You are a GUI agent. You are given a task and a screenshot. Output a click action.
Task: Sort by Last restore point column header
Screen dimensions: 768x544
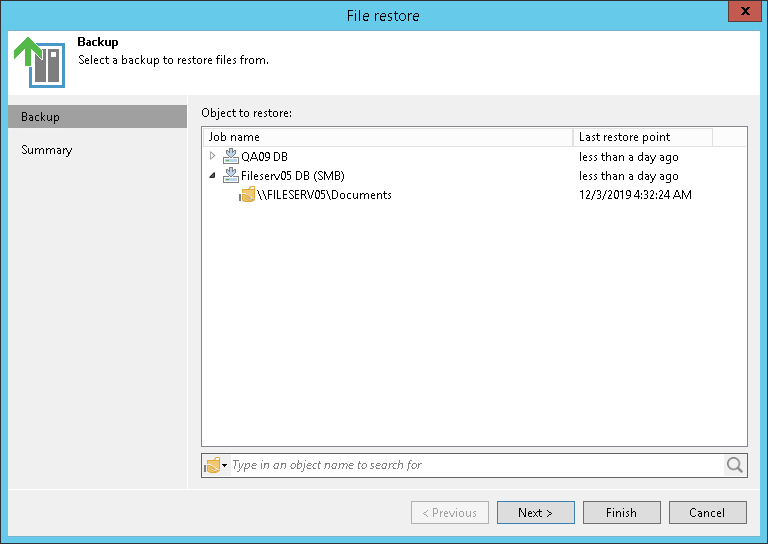pos(643,137)
